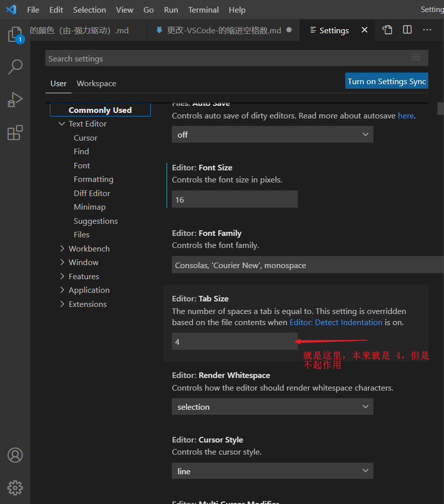The height and width of the screenshot is (504, 444).
Task: Click Open Settings (JSON) icon
Action: (387, 30)
